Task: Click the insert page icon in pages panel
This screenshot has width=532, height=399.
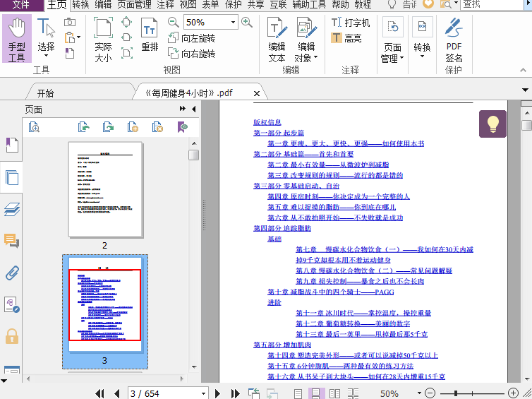Action: coord(133,127)
